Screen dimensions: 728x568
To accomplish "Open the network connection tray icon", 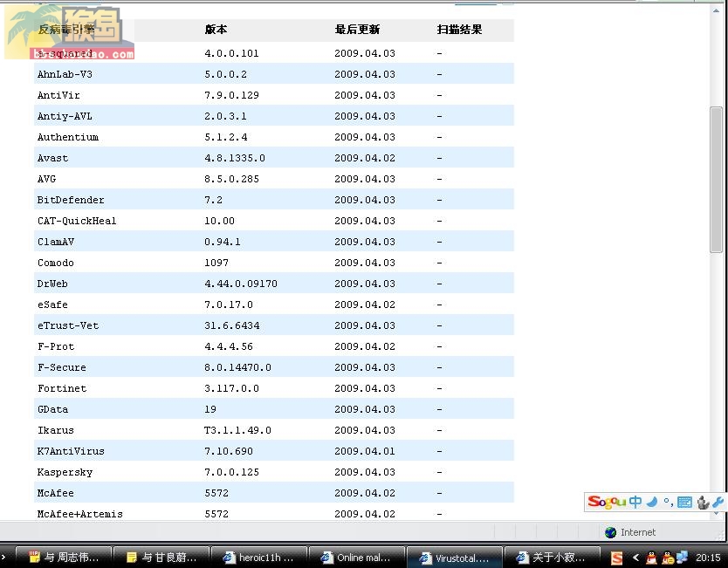I will coord(682,558).
